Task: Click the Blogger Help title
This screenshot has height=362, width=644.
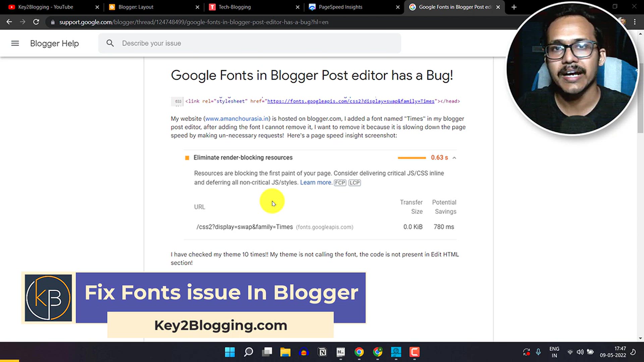Action: [x=54, y=43]
